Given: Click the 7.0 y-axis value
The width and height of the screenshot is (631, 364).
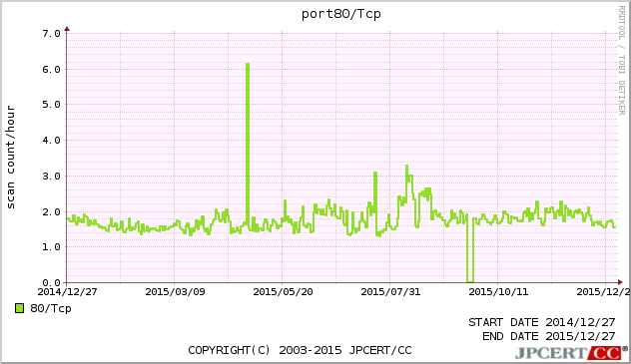Looking at the screenshot, I should [52, 33].
